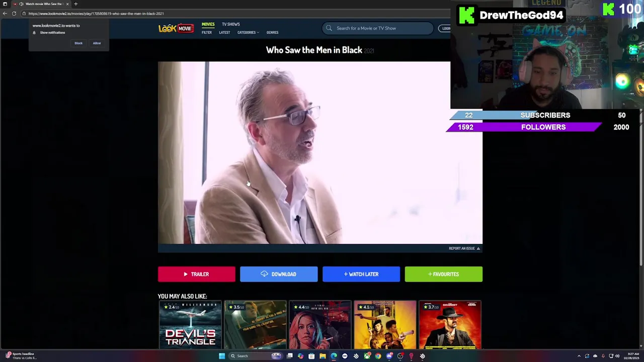Click the Login button

445,28
